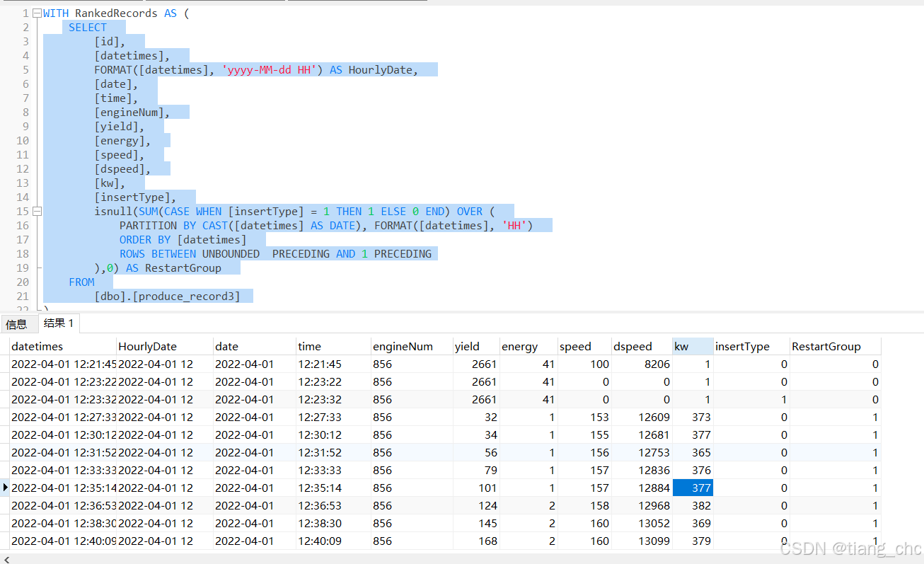The width and height of the screenshot is (924, 564).
Task: Click the time column header
Action: (x=333, y=347)
